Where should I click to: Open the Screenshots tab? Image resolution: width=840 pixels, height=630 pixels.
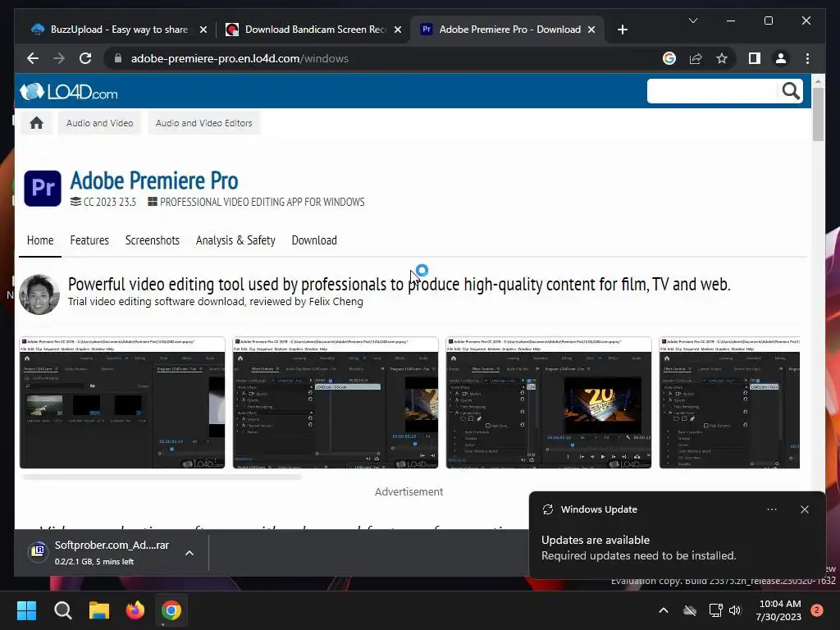(x=152, y=240)
